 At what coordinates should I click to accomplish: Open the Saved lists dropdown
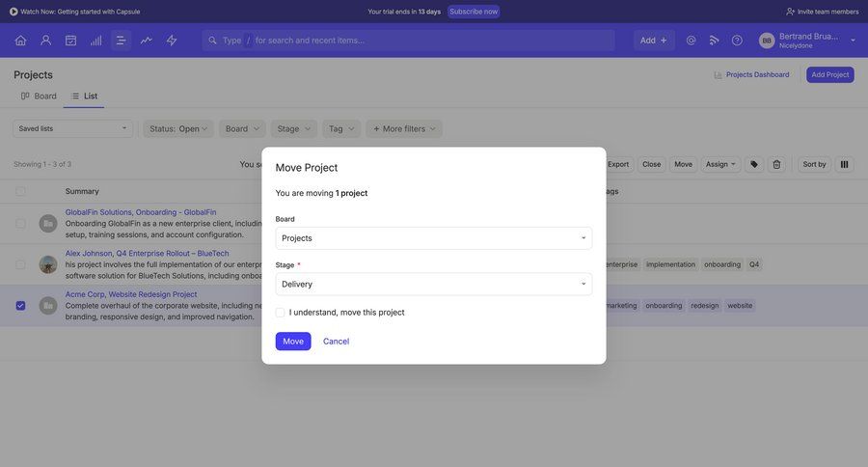tap(72, 128)
